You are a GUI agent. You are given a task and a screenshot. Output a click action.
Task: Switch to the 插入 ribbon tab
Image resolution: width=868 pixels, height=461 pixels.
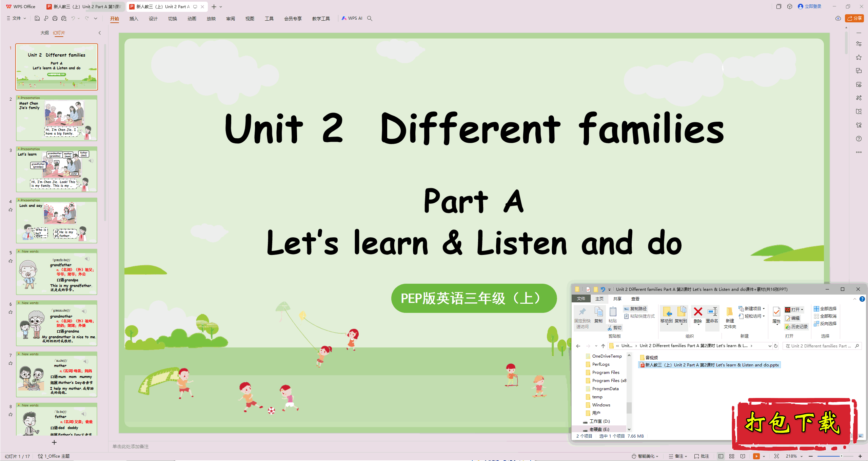134,19
